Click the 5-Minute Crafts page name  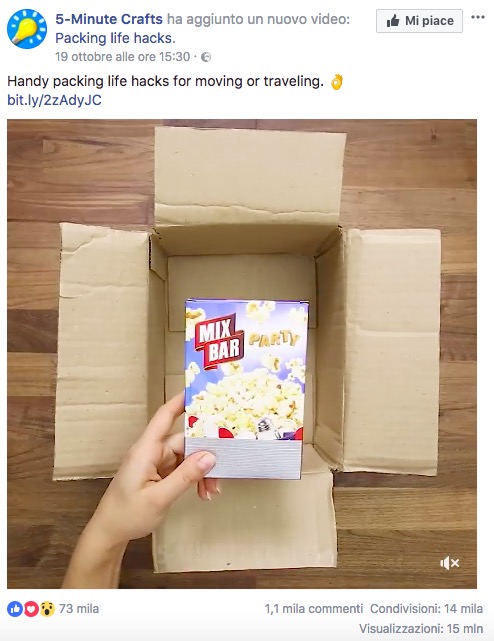click(x=109, y=19)
